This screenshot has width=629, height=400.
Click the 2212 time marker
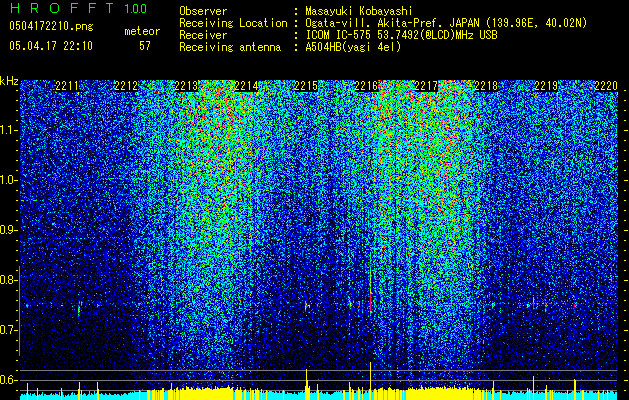(x=127, y=86)
